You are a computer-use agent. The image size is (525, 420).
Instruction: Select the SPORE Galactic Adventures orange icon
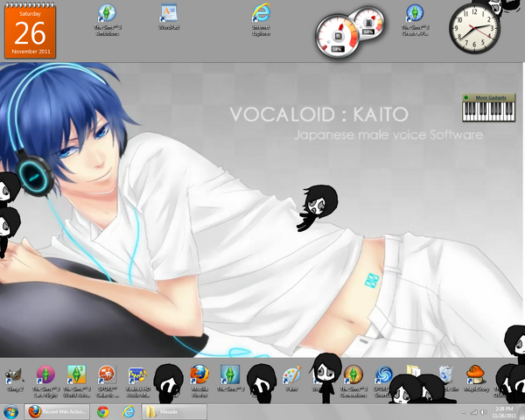click(x=107, y=381)
